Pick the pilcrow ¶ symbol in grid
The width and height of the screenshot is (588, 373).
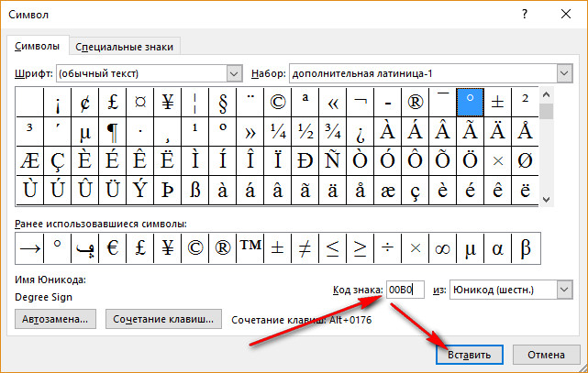tap(111, 131)
